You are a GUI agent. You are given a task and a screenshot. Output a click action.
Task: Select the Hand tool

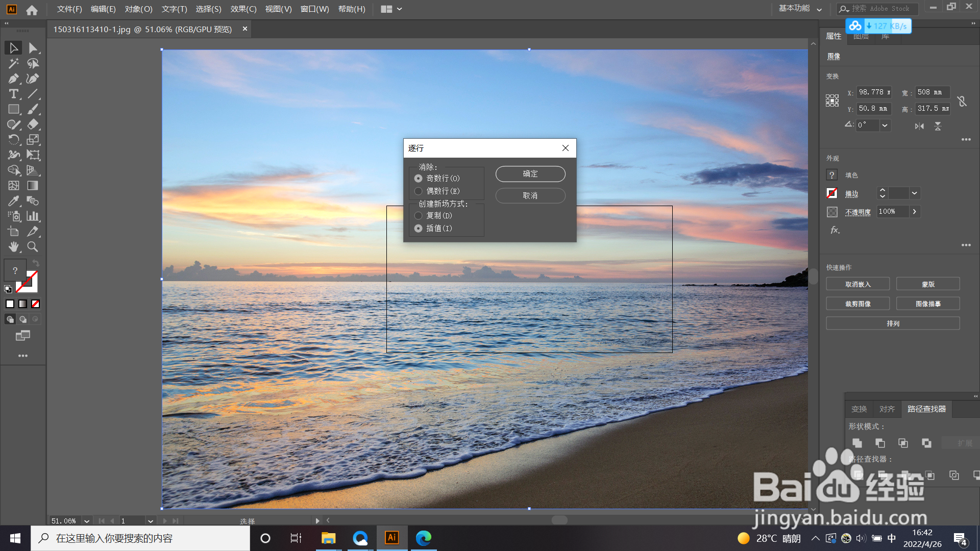[x=13, y=247]
